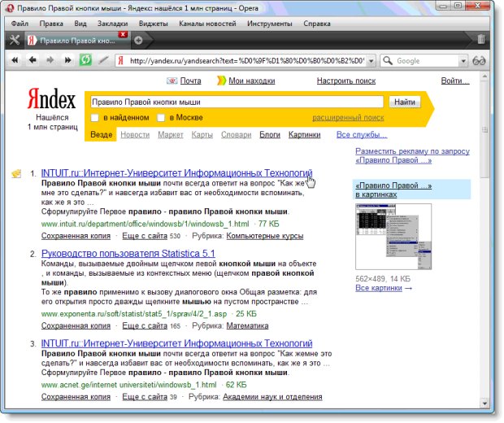Viewport: 504px width, 423px height.
Task: Open the Правка menu
Action: click(x=51, y=24)
